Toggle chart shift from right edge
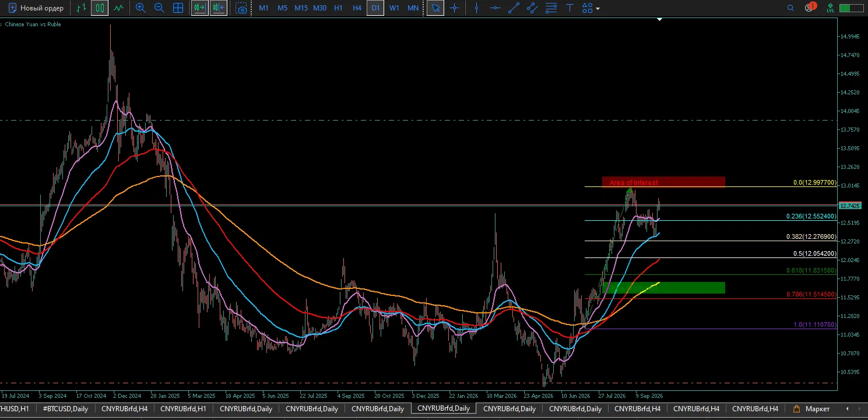 point(219,8)
